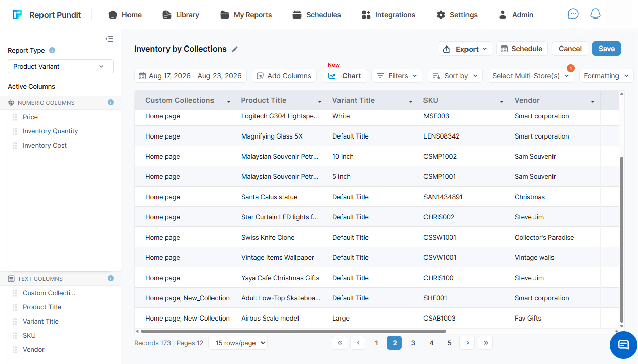Open Vendor column header menu arrow
This screenshot has width=638, height=364.
pos(593,102)
